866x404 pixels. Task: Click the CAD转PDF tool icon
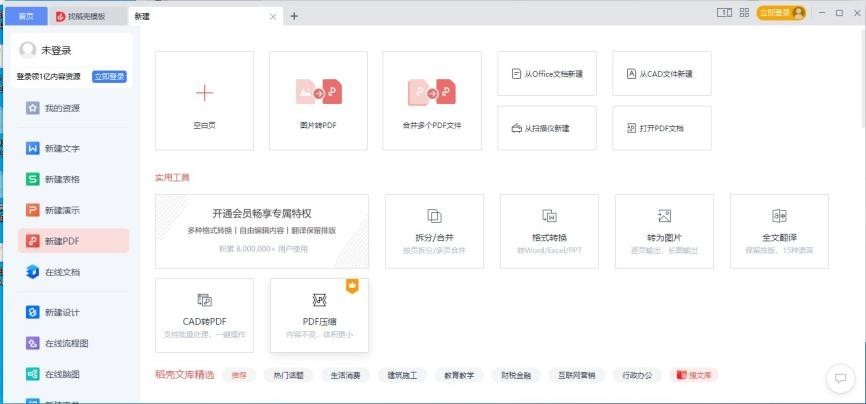[x=204, y=300]
